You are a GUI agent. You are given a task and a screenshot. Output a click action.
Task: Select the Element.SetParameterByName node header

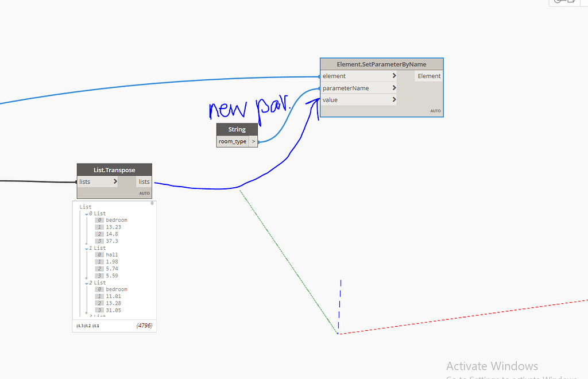click(381, 64)
